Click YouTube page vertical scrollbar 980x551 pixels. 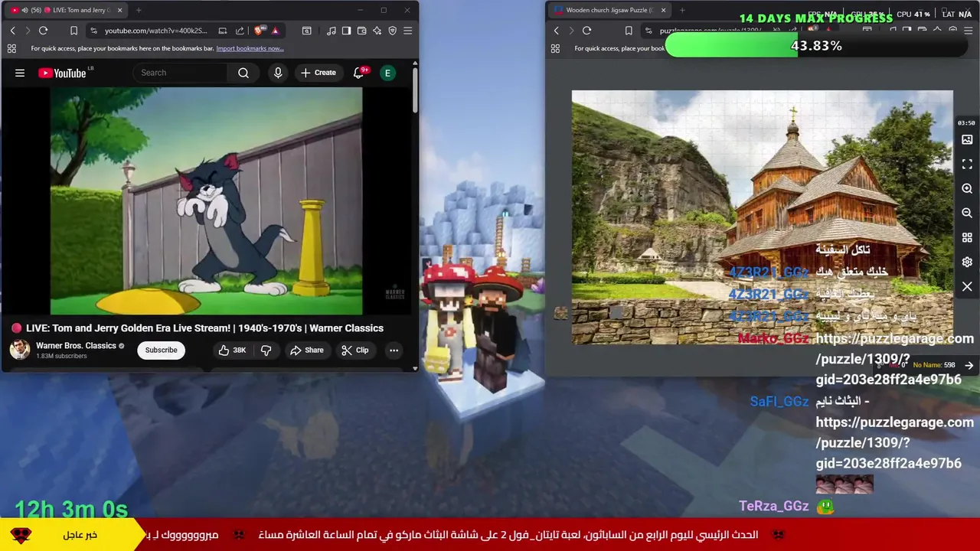point(415,90)
